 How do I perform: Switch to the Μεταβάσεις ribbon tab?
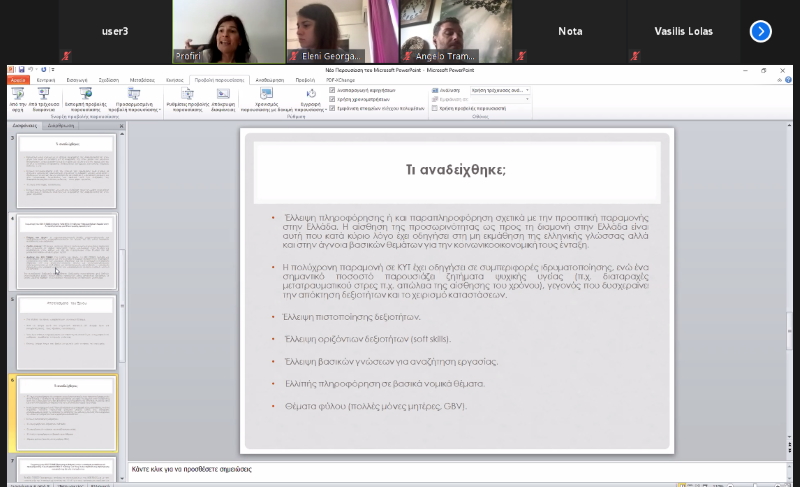(x=142, y=79)
